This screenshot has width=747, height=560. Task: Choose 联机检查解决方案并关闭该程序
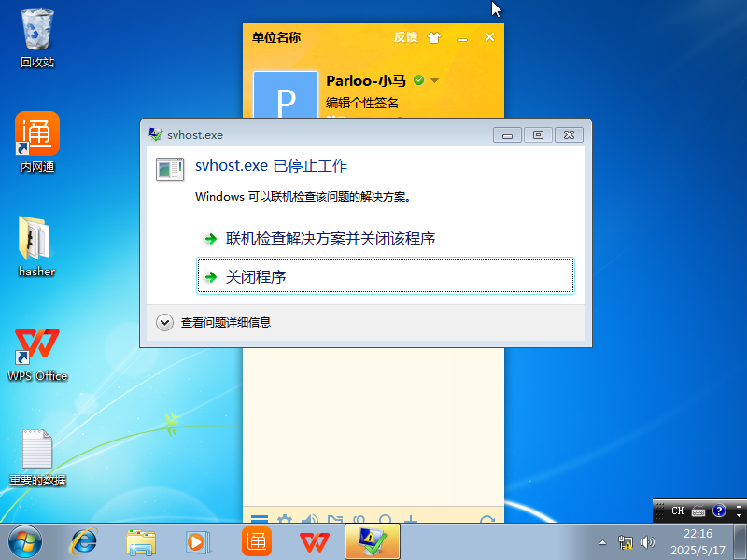pyautogui.click(x=330, y=239)
